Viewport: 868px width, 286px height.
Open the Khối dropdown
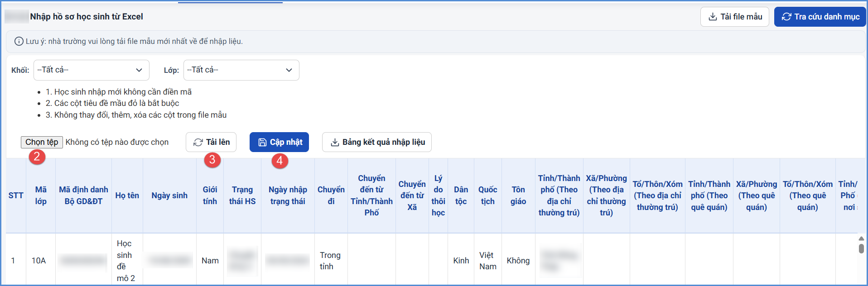92,70
